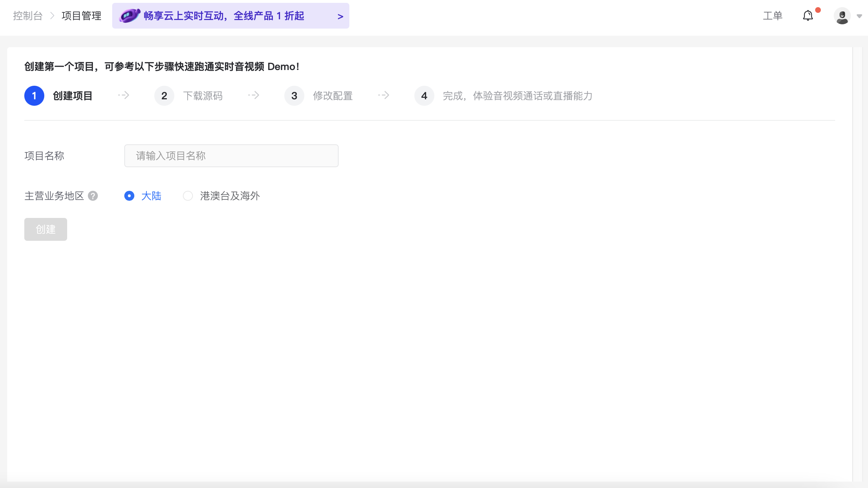The image size is (868, 488).
Task: Open the notification bell icon
Action: coord(808,16)
